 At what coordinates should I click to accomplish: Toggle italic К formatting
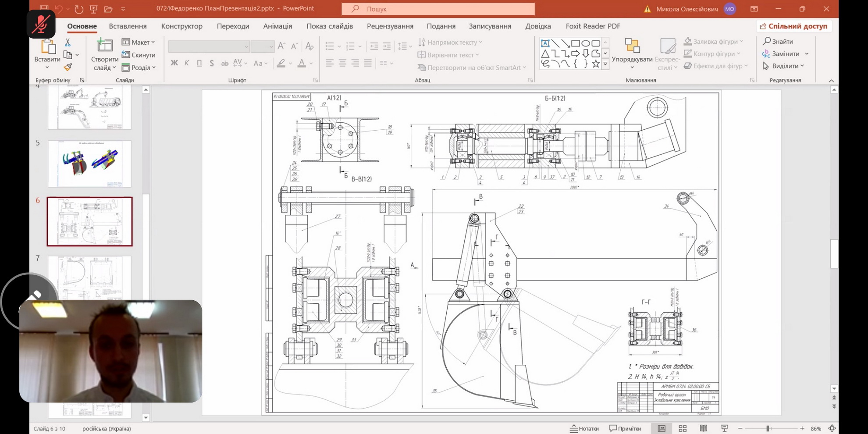(187, 63)
